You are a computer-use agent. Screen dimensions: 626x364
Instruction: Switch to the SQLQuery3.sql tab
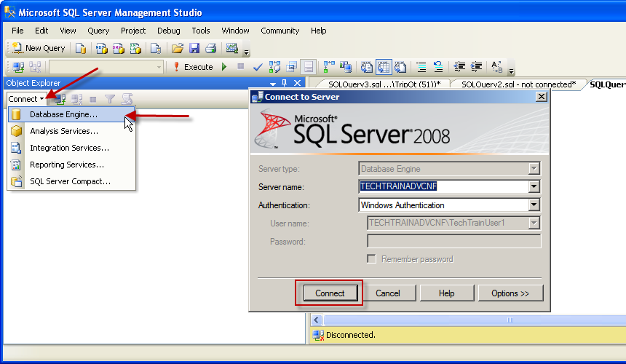[x=384, y=84]
